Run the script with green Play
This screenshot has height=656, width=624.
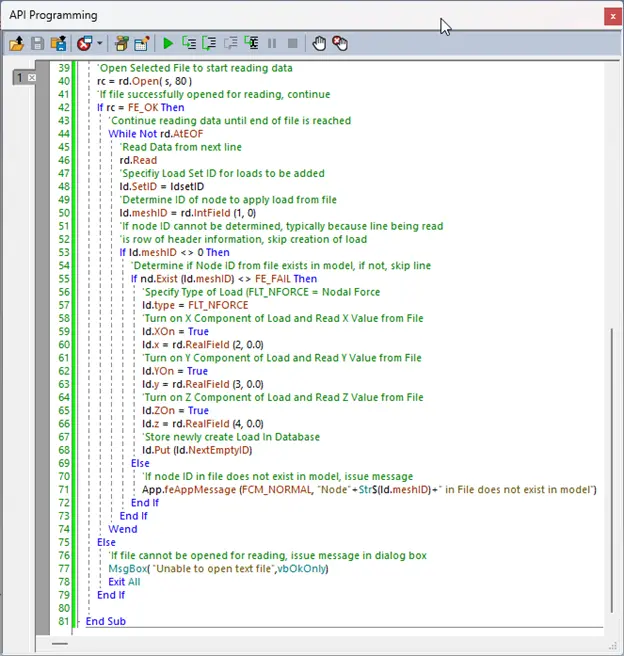pos(168,44)
